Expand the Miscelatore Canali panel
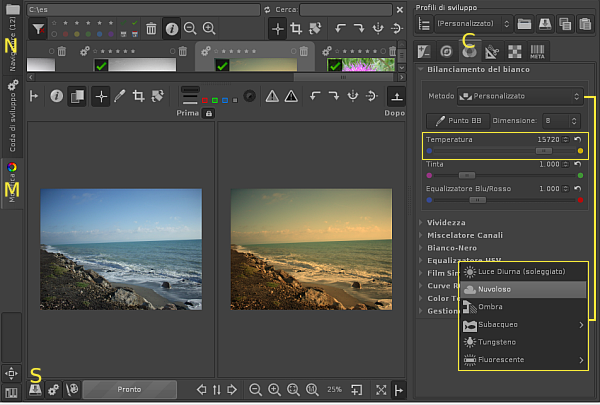Viewport: 600px width, 405px height. click(466, 235)
